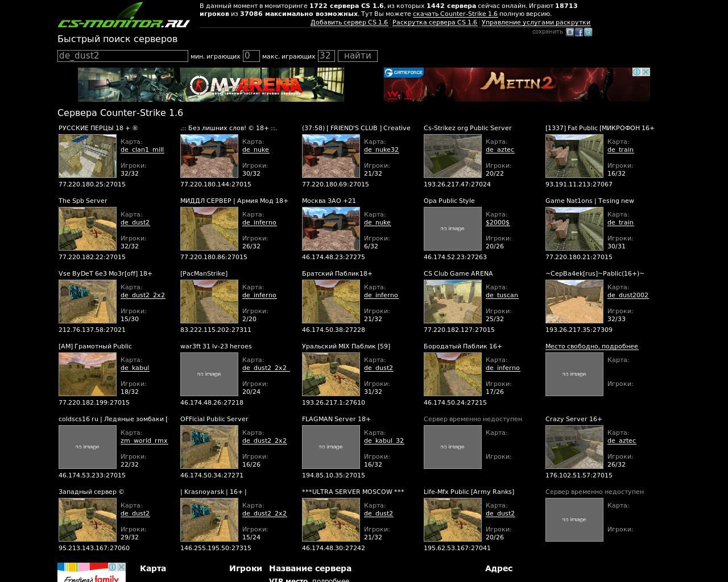The width and height of the screenshot is (728, 582).
Task: Open de_inferno map under МИДДЛ СЕРВЕР
Action: coord(259,222)
